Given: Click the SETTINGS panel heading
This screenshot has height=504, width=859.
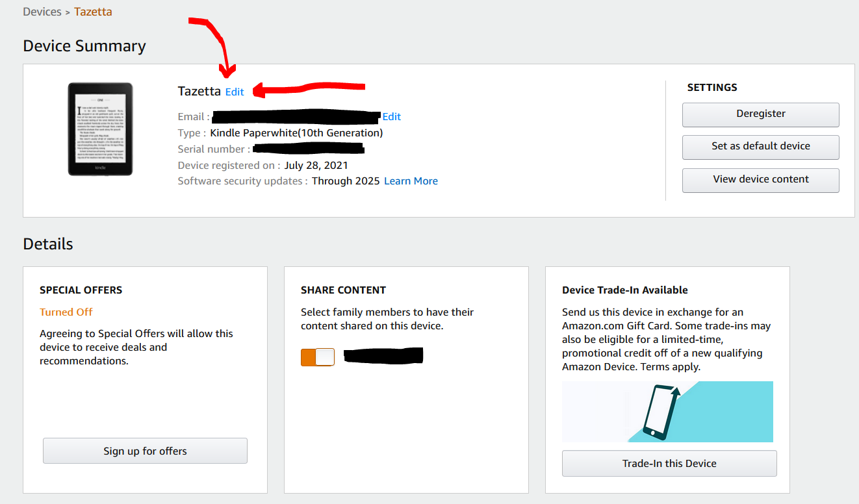Looking at the screenshot, I should [712, 88].
